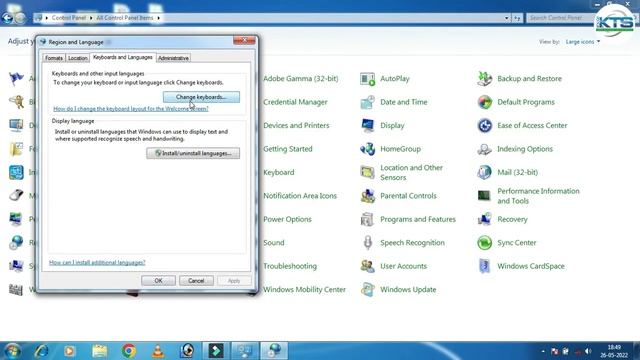
Task: Open the Credential Manager item
Action: point(295,102)
